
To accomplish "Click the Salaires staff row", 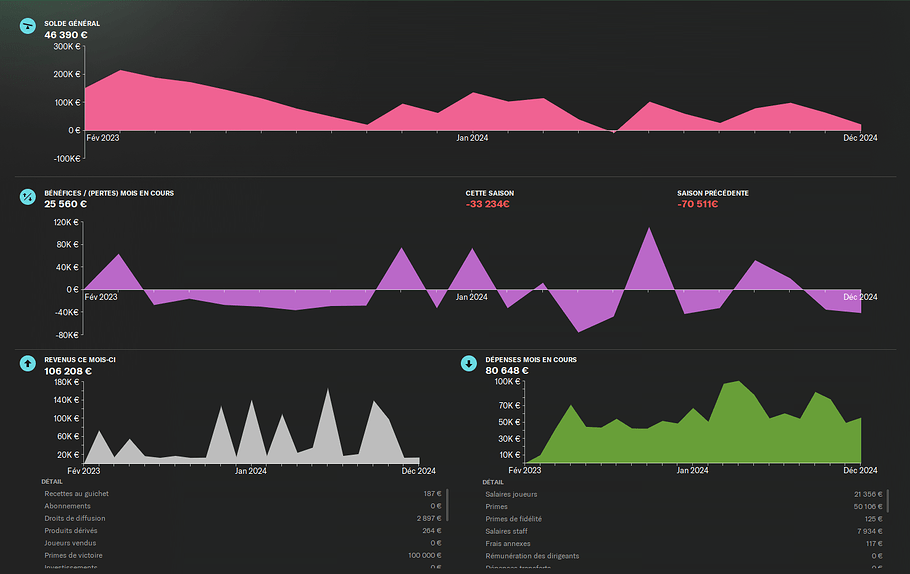I will pyautogui.click(x=684, y=531).
